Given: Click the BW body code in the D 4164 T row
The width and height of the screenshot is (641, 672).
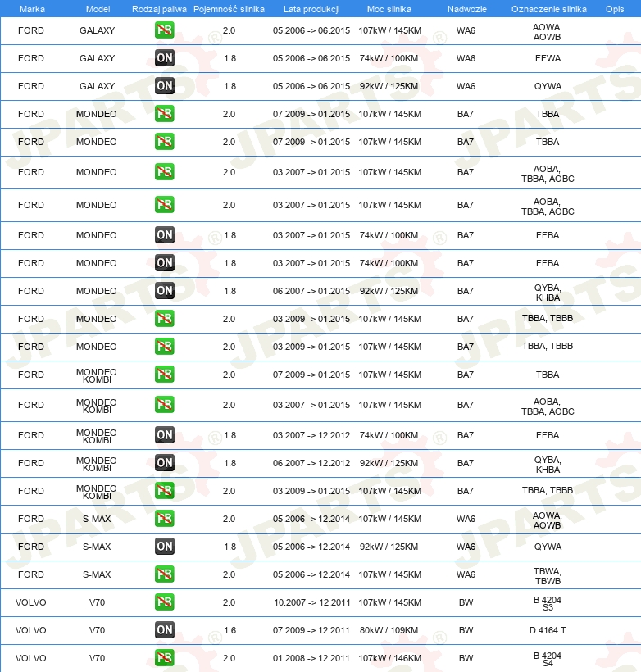Looking at the screenshot, I should [466, 630].
